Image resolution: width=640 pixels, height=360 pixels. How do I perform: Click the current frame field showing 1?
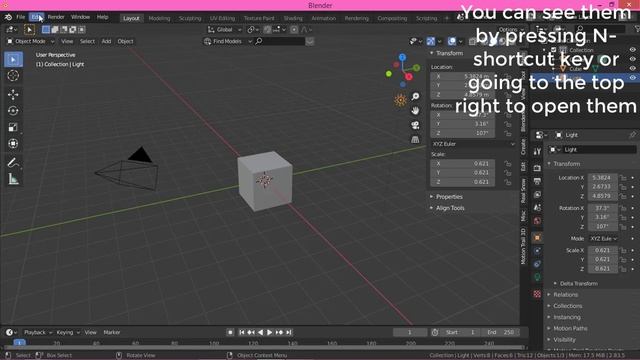pyautogui.click(x=410, y=333)
